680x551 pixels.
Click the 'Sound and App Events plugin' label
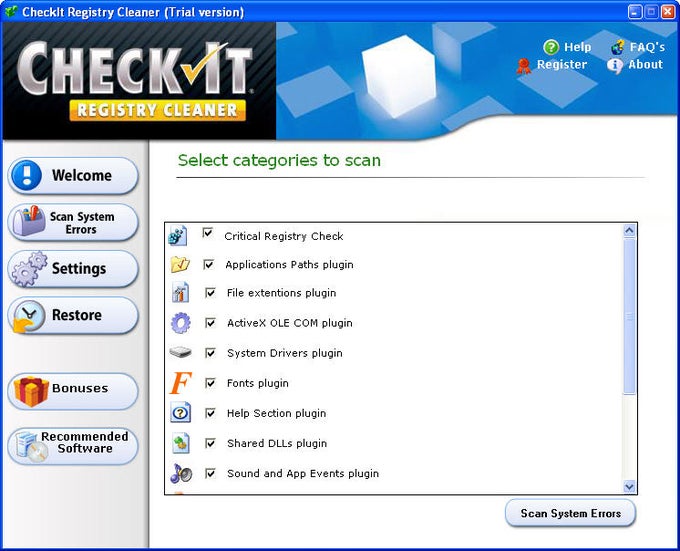click(303, 473)
